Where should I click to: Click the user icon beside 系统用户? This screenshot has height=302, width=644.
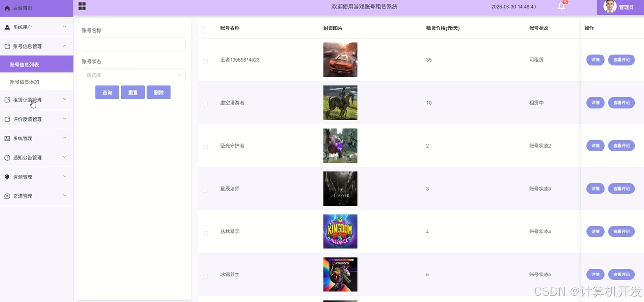point(7,27)
